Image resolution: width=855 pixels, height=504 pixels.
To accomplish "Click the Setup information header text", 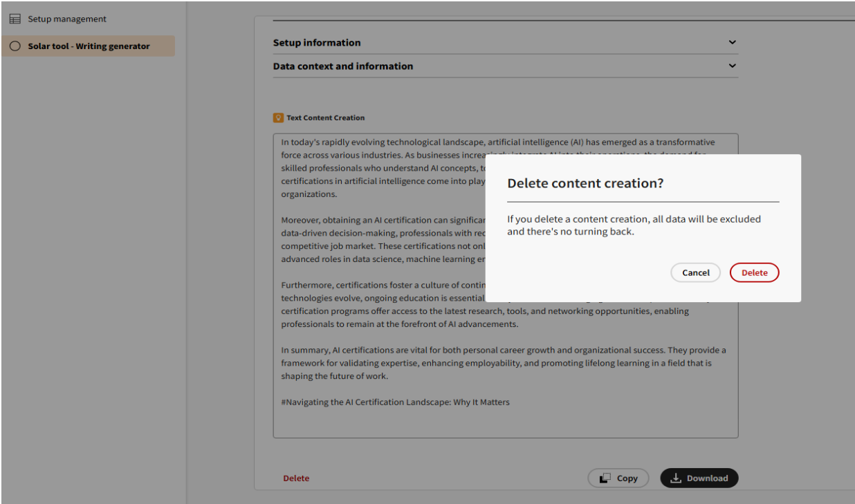I will coord(316,42).
